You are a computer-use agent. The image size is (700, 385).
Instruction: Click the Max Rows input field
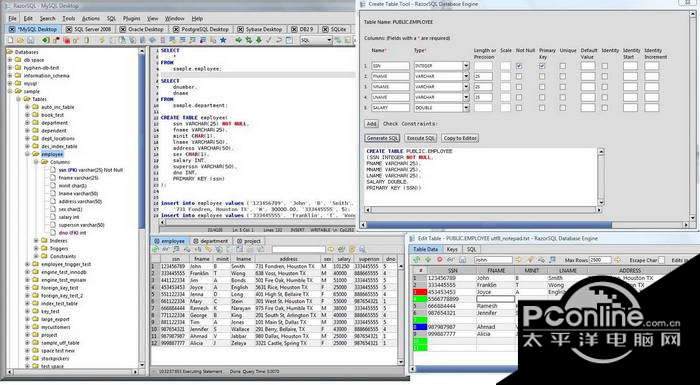600,260
